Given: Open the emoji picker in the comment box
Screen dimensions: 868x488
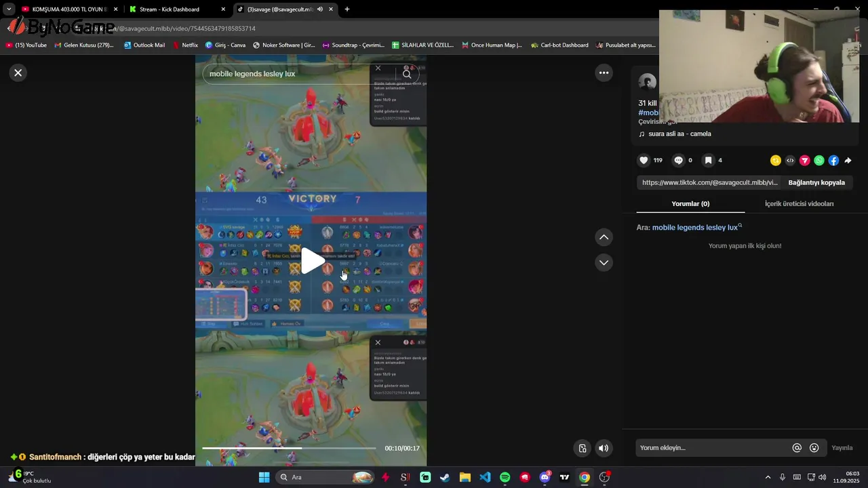Looking at the screenshot, I should tap(814, 447).
